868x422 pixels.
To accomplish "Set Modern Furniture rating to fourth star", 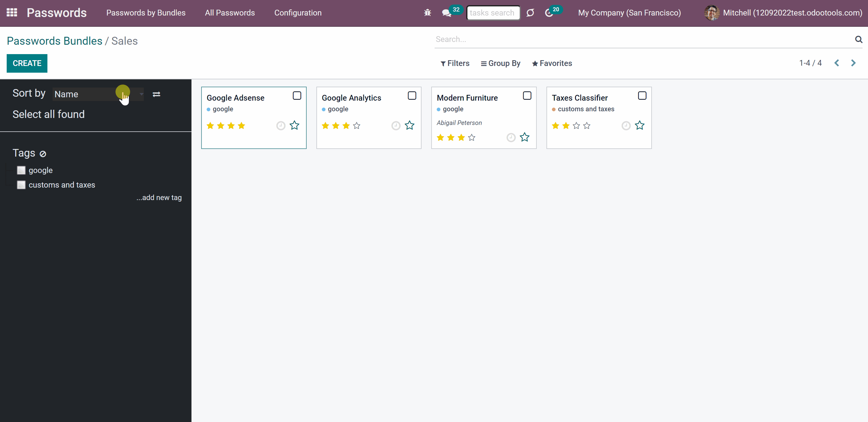I will pos(472,137).
